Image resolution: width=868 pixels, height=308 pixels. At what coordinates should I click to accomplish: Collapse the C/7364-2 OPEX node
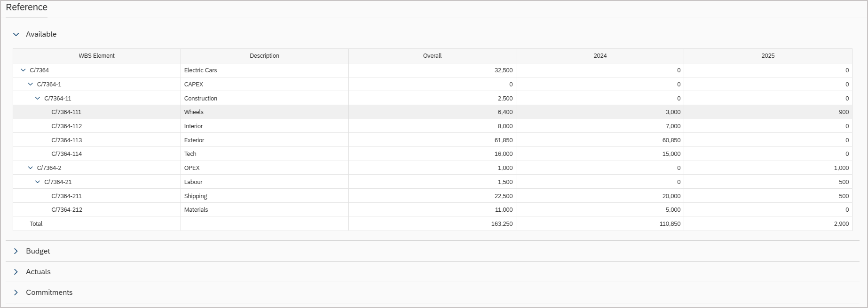30,168
